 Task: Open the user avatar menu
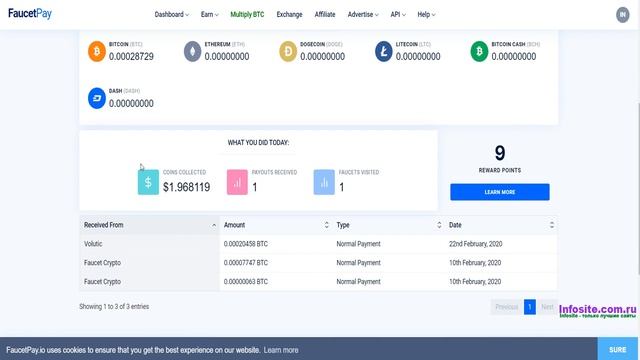[x=622, y=15]
